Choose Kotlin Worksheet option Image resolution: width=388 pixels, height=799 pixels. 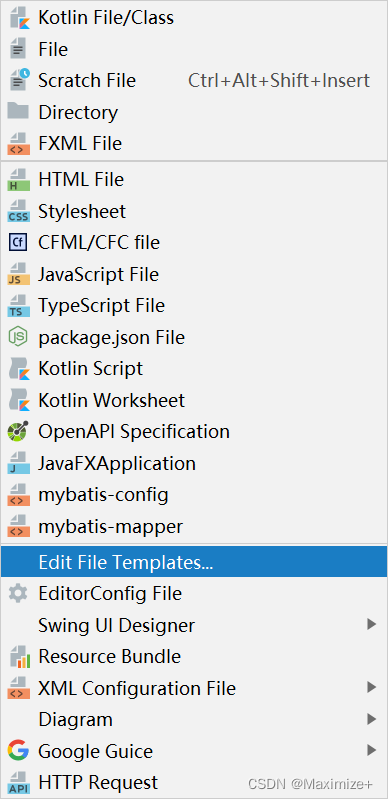(x=194, y=401)
